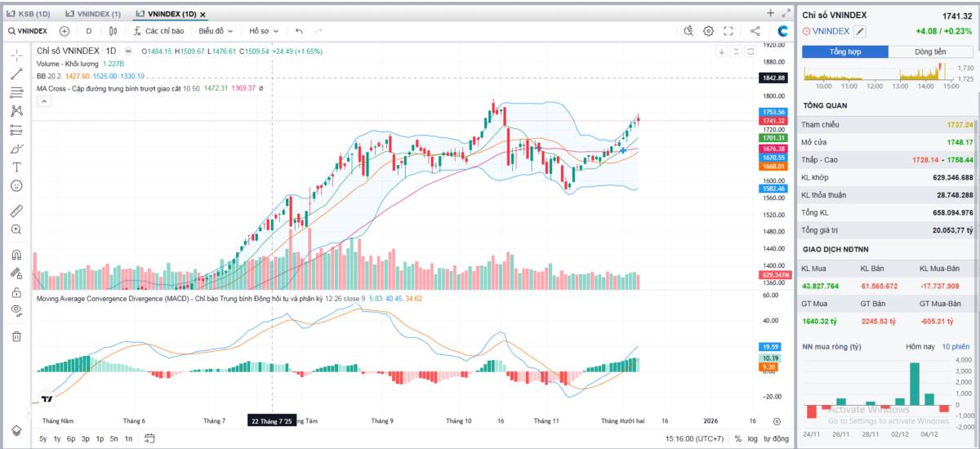
Task: Select the Tổng hợp tab
Action: point(845,51)
